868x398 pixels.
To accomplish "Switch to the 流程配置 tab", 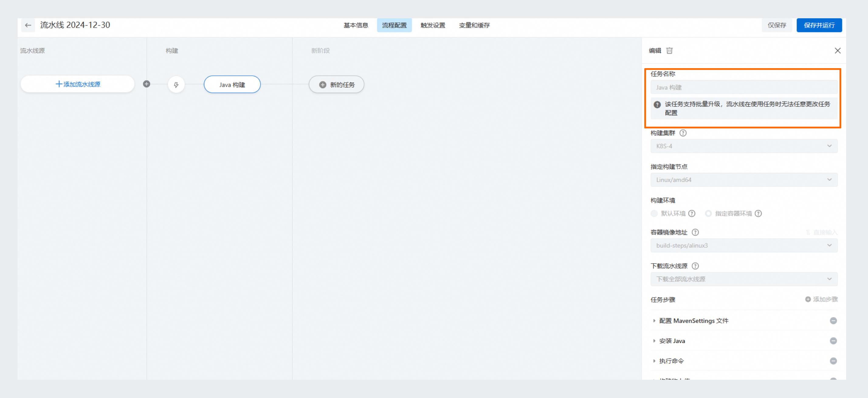I will click(394, 25).
